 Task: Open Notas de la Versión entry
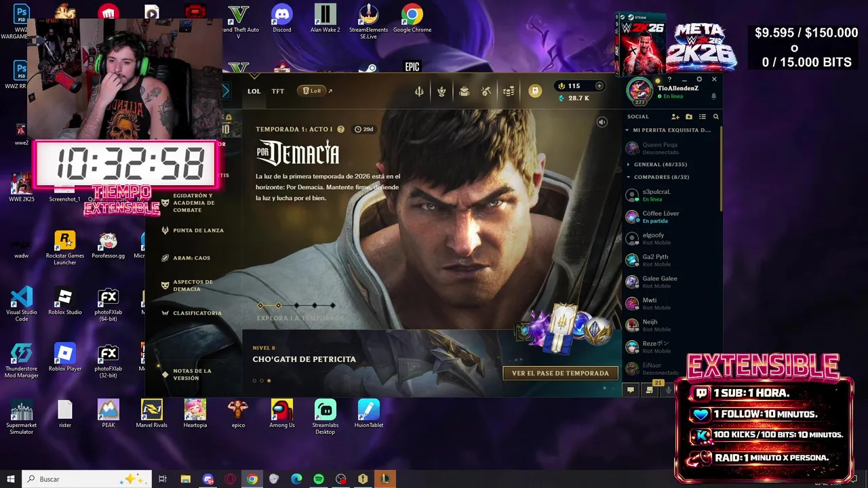click(187, 374)
